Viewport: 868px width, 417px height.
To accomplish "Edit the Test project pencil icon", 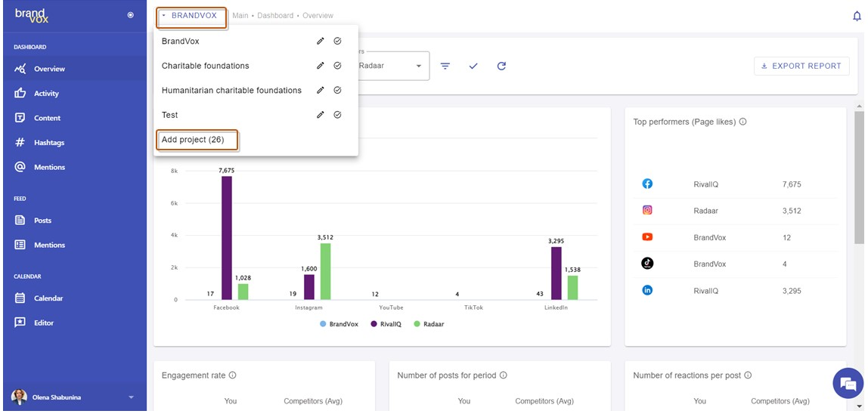I will click(320, 115).
